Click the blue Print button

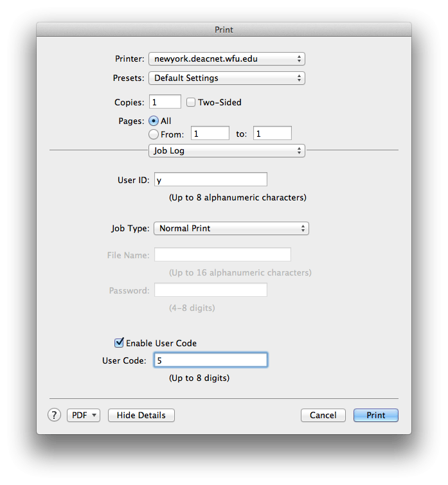(376, 415)
